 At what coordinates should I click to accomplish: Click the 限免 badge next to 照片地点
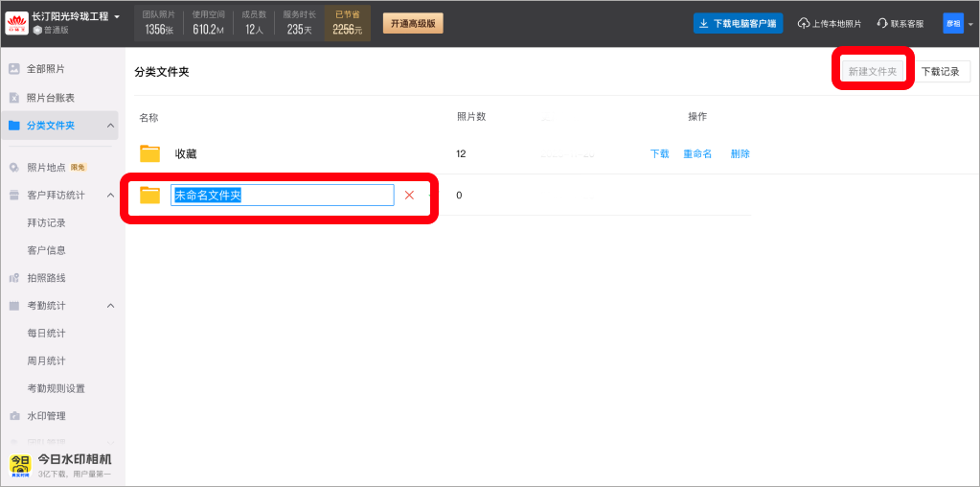79,168
